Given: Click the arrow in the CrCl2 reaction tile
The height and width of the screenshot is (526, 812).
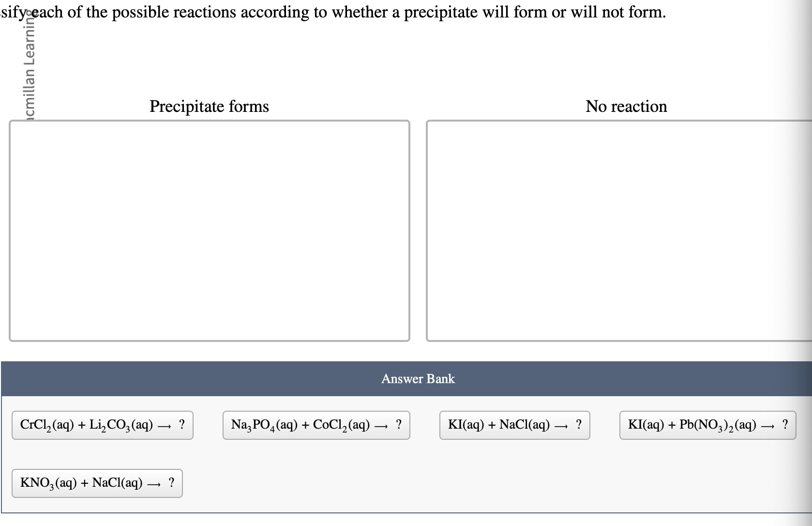Looking at the screenshot, I should [x=165, y=425].
